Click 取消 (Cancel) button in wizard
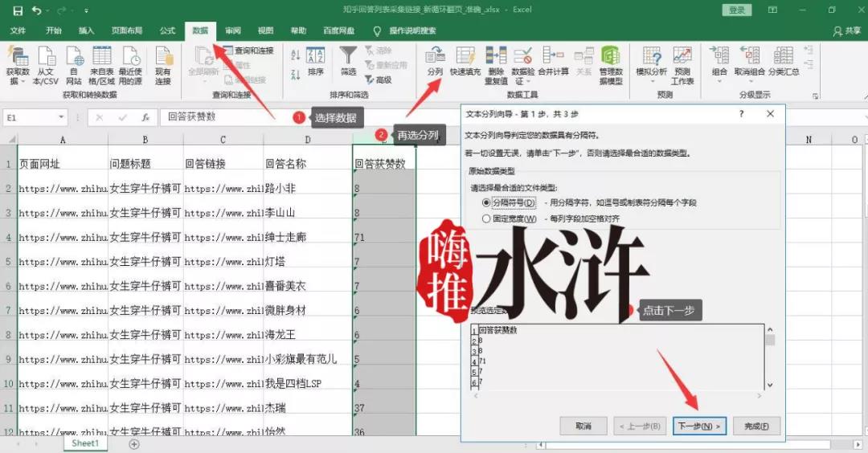The height and width of the screenshot is (453, 868). [x=583, y=426]
